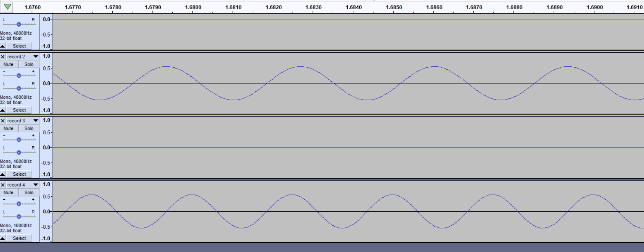644x252 pixels.
Task: Collapse the topmost track with its arrow
Action: (3, 46)
